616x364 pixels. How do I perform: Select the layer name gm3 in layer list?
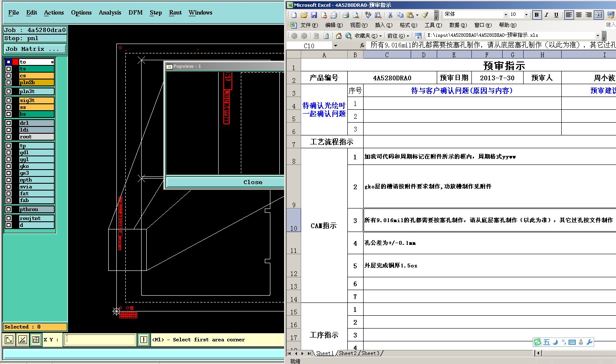tap(36, 173)
